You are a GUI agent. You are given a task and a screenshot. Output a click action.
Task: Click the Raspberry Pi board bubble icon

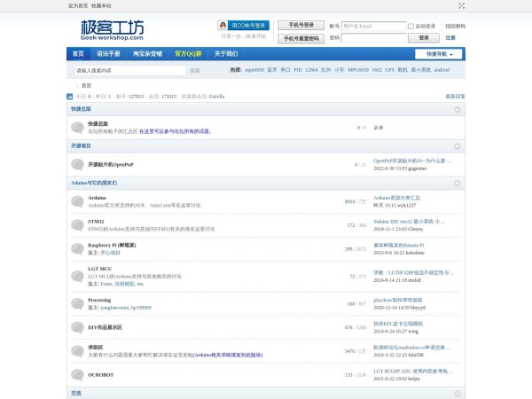77,249
